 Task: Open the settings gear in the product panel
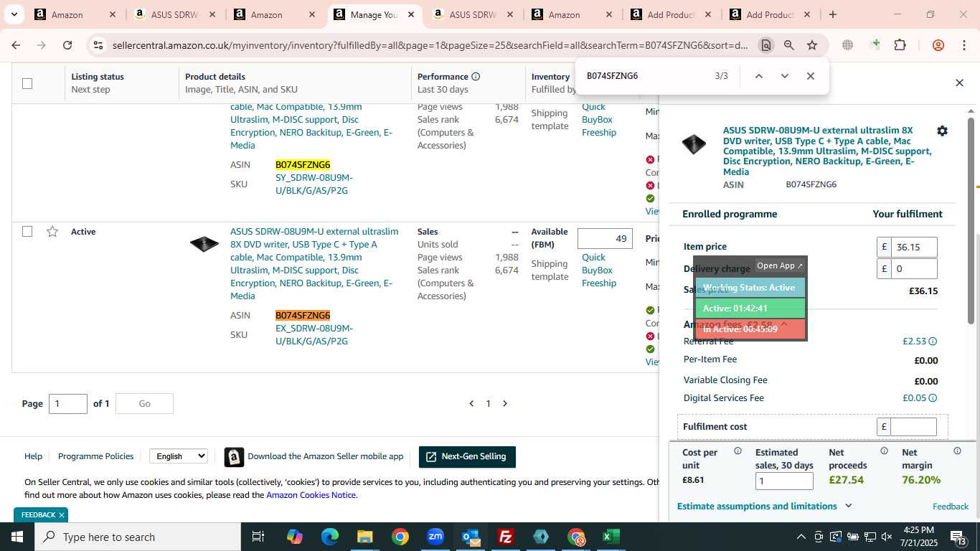point(942,131)
